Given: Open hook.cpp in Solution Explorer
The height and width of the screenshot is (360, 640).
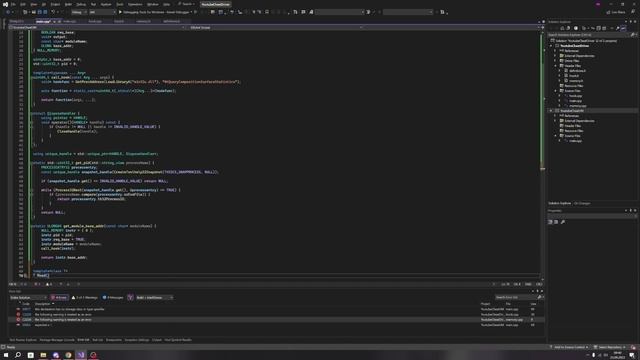Looking at the screenshot, I should click(576, 96).
